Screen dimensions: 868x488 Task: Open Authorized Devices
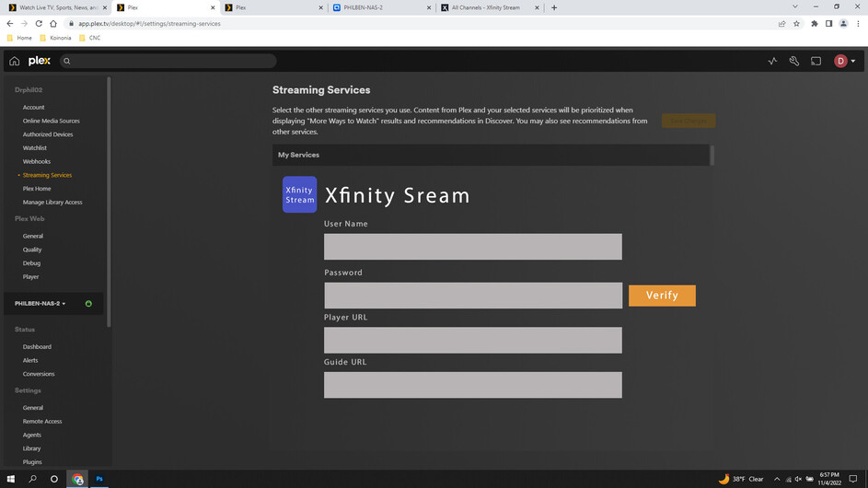[x=48, y=134]
